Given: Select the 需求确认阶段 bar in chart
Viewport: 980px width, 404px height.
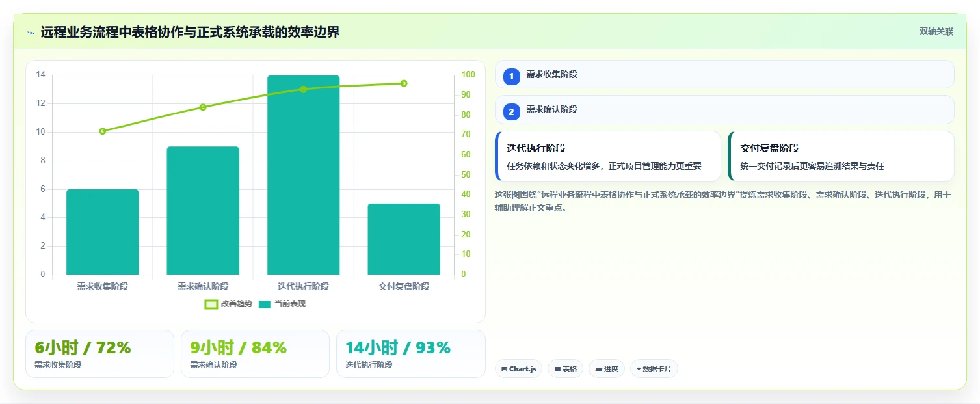Looking at the screenshot, I should click(203, 210).
